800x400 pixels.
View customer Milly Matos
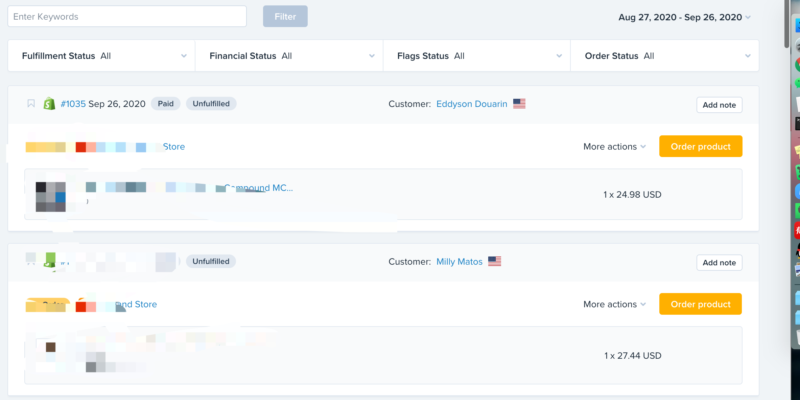pyautogui.click(x=459, y=262)
